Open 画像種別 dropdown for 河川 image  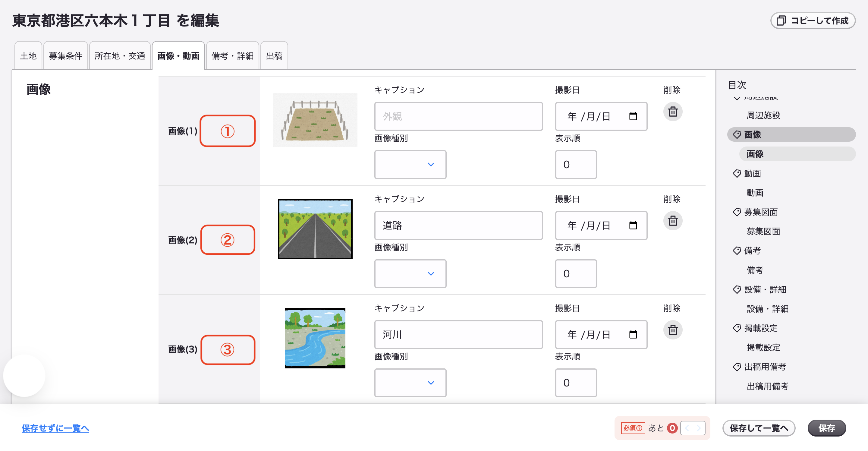pos(410,383)
